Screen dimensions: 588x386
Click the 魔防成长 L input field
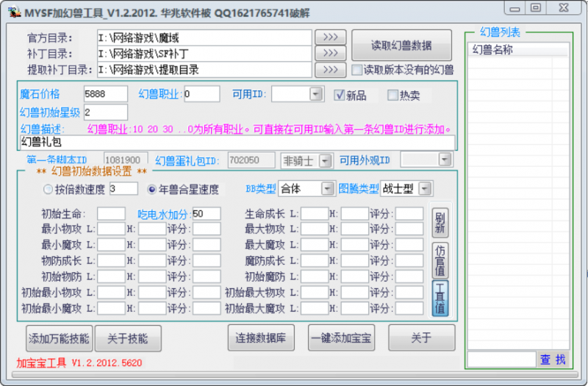tap(315, 260)
